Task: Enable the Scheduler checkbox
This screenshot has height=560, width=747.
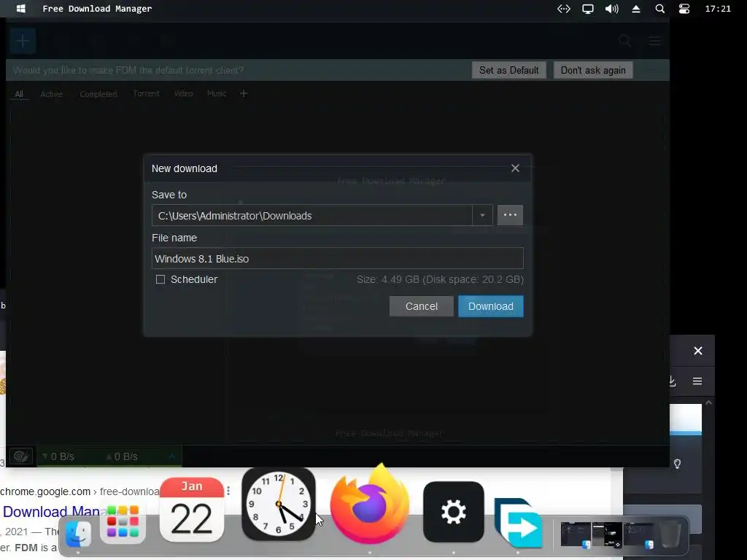Action: coord(160,279)
